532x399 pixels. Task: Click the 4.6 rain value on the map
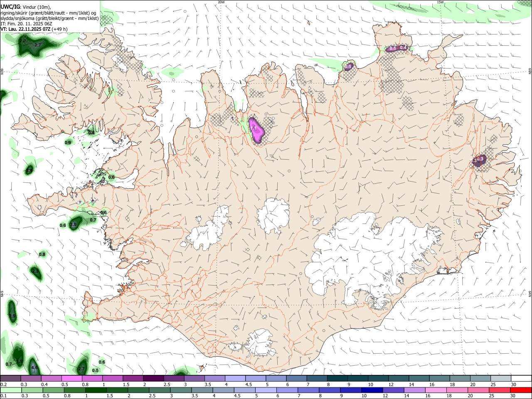tap(34, 368)
